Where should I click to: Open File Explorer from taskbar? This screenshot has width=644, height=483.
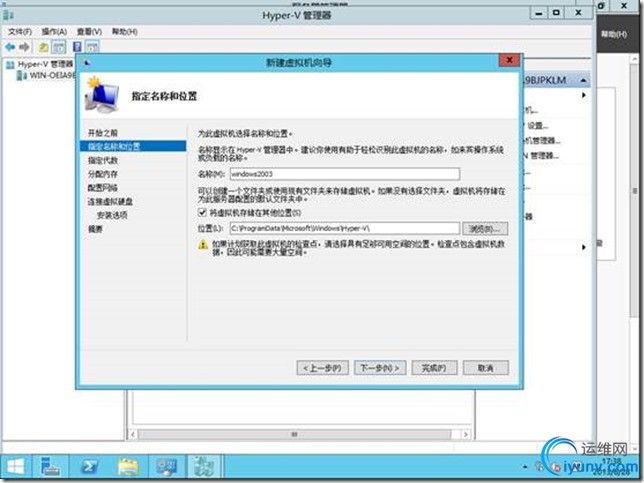pos(128,467)
